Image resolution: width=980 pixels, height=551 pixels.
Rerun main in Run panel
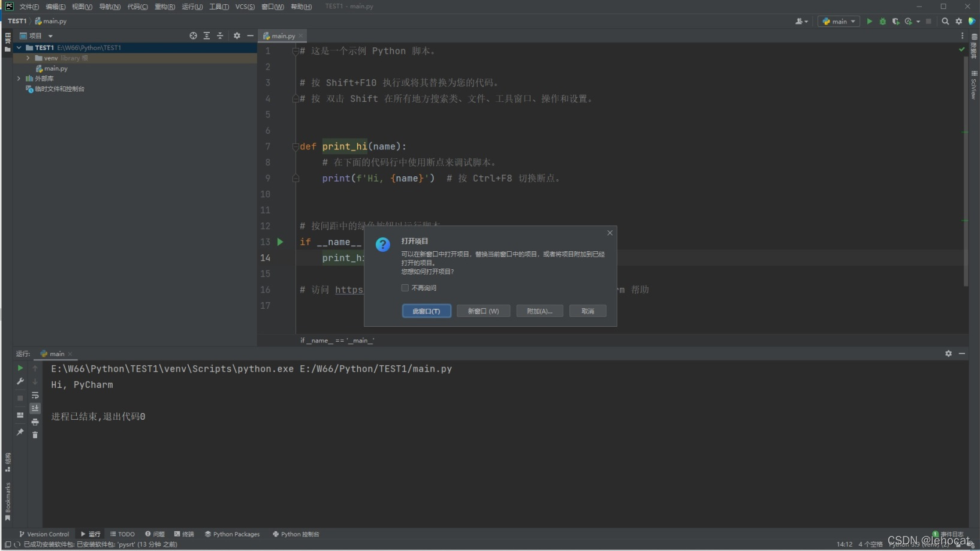(20, 368)
